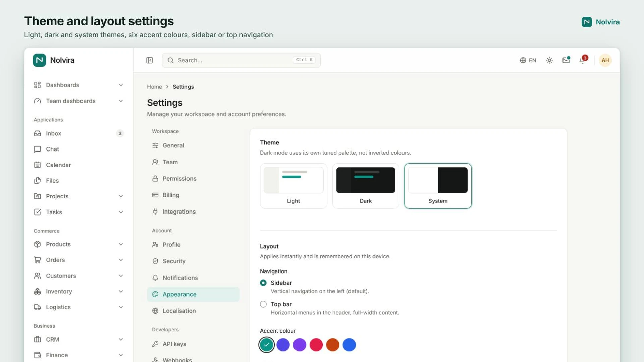Open Chat in the sidebar

[x=79, y=149]
